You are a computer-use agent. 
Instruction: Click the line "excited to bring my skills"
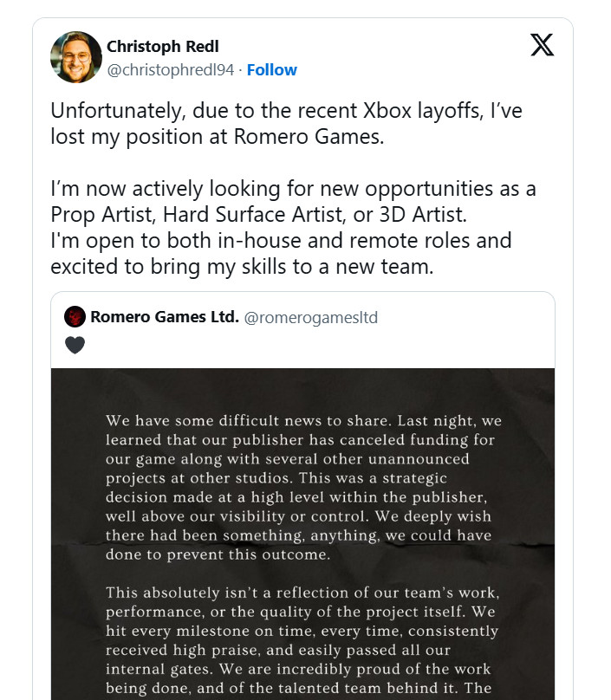(242, 266)
